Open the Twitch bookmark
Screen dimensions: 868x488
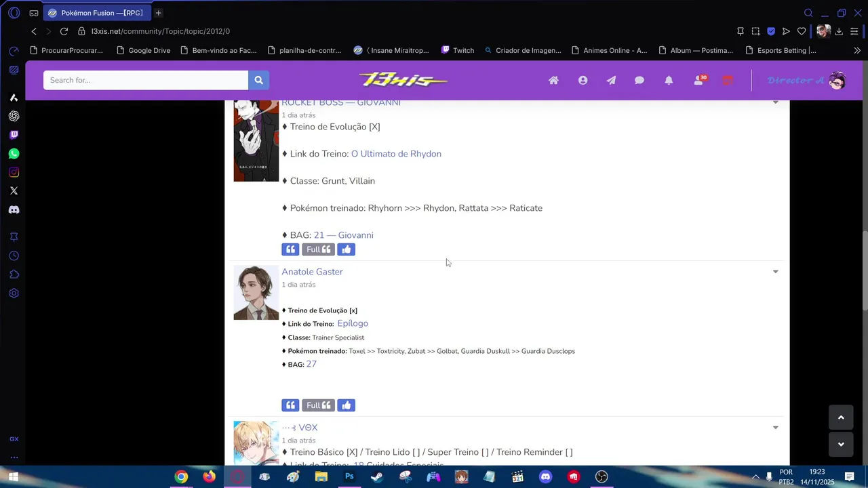[x=458, y=50]
